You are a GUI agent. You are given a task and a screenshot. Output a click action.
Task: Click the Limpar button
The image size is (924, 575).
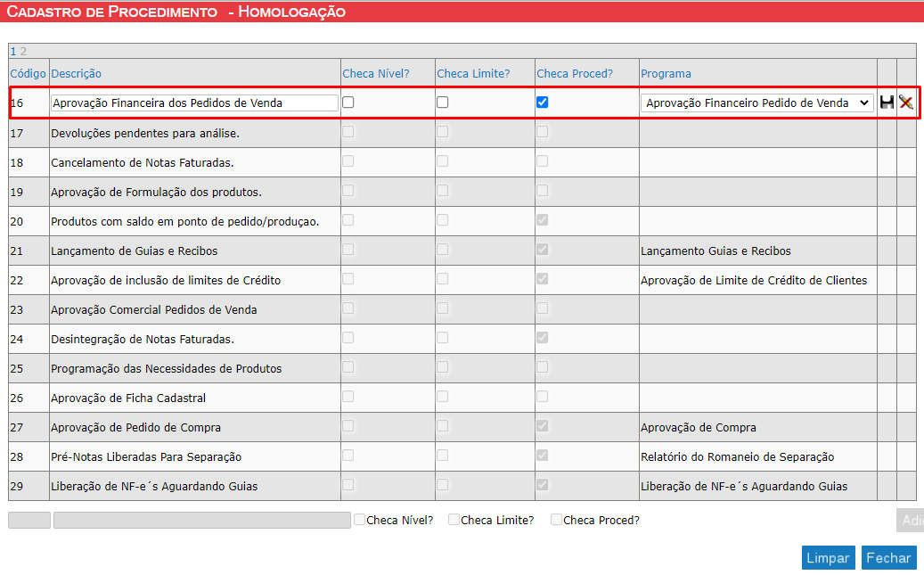tap(828, 558)
